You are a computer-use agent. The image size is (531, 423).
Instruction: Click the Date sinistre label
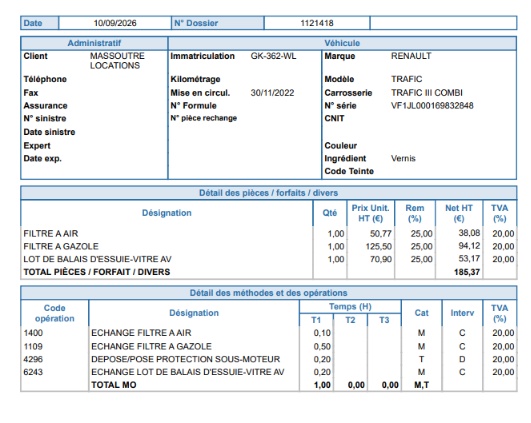coord(49,132)
